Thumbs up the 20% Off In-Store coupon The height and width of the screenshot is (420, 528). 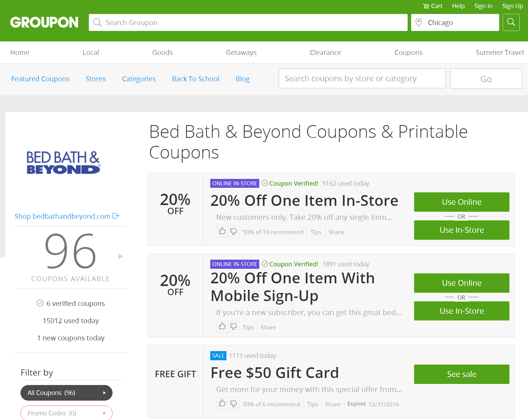coord(222,231)
